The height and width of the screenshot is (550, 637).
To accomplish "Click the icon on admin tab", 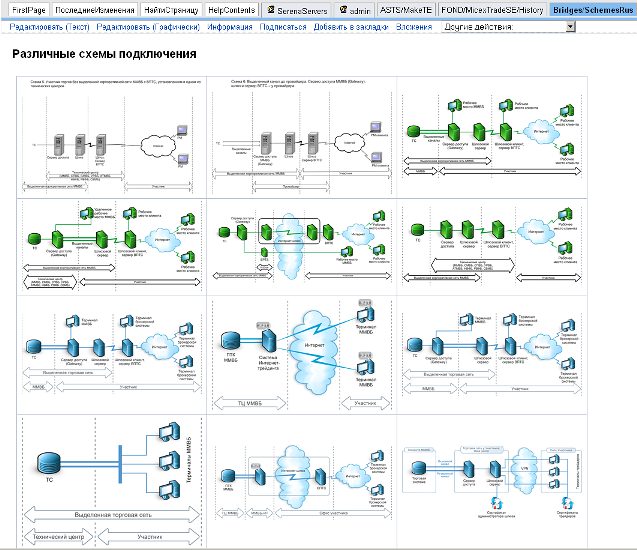I will coord(343,9).
